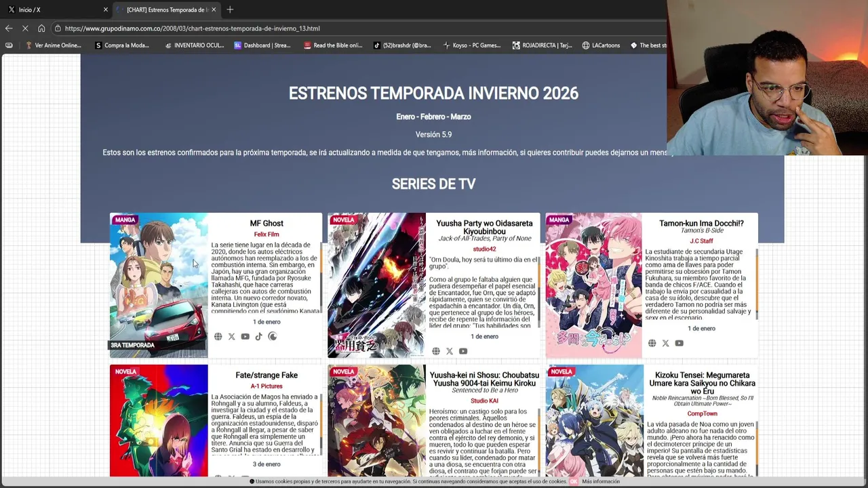Image resolution: width=868 pixels, height=488 pixels.
Task: Click Yuusha Party wo Oidasareta poster image
Action: pyautogui.click(x=376, y=285)
